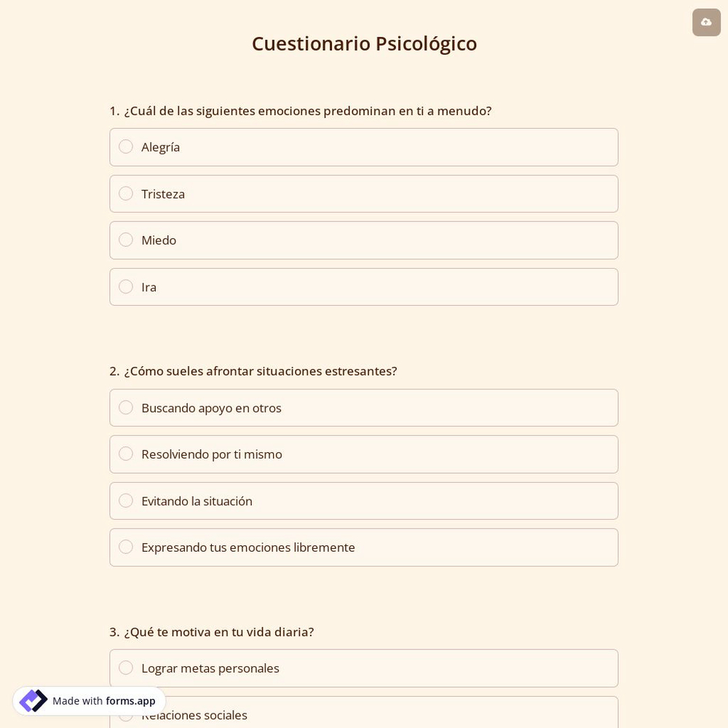Select the Ira radio button
This screenshot has height=728, width=728.
[126, 286]
